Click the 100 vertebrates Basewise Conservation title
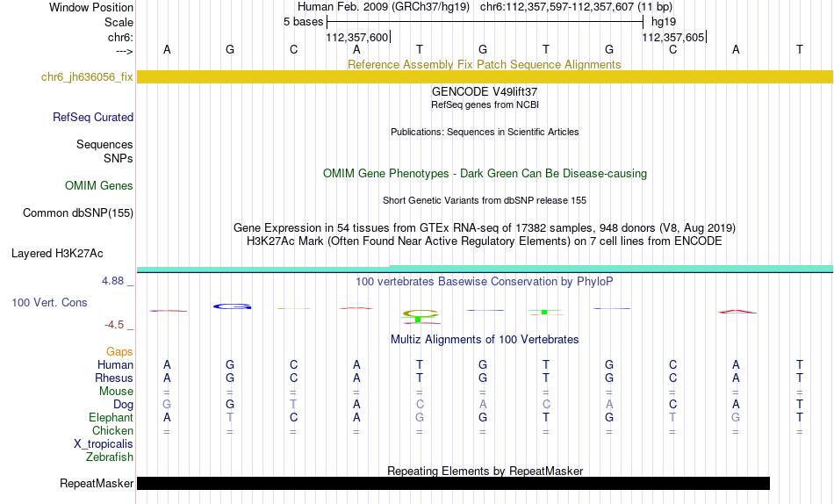Screen dimensions: 834x504 (x=485, y=282)
